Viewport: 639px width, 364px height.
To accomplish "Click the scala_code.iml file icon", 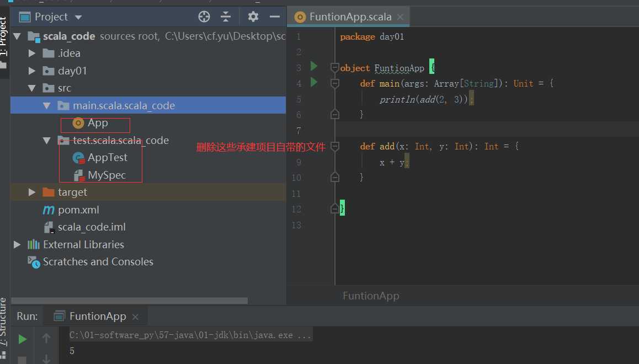I will click(x=49, y=227).
